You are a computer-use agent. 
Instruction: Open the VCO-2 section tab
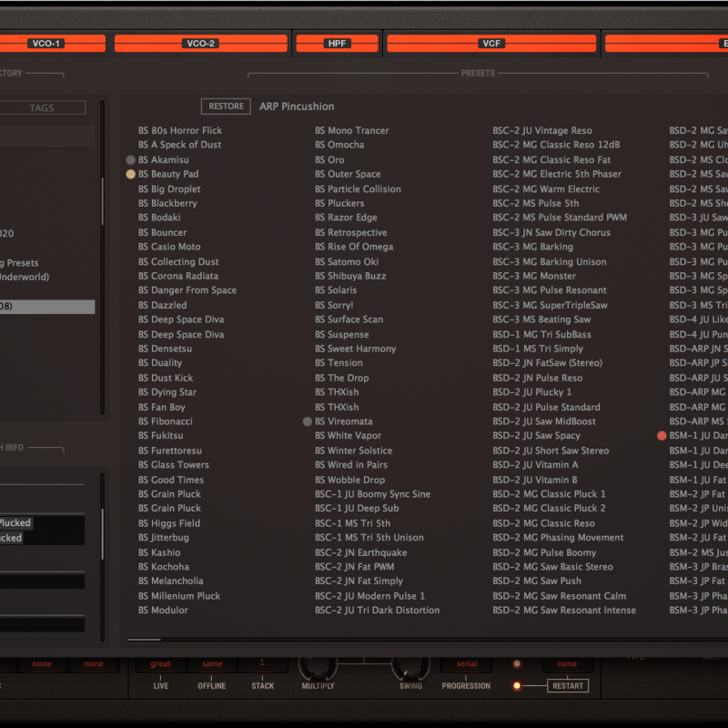(199, 43)
